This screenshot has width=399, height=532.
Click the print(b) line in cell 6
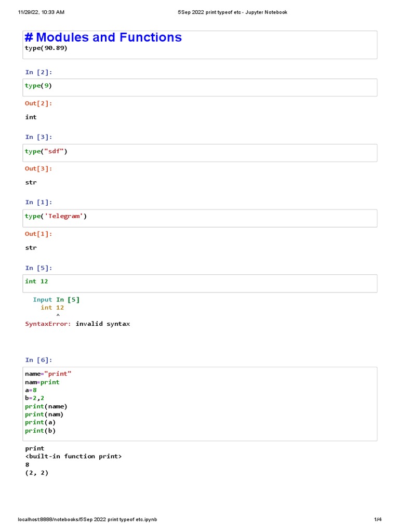tap(40, 431)
